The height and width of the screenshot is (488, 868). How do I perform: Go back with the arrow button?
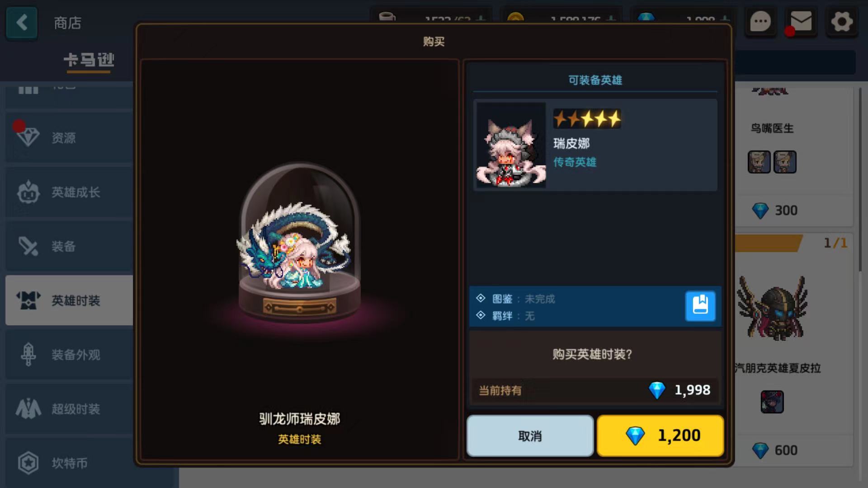point(22,22)
